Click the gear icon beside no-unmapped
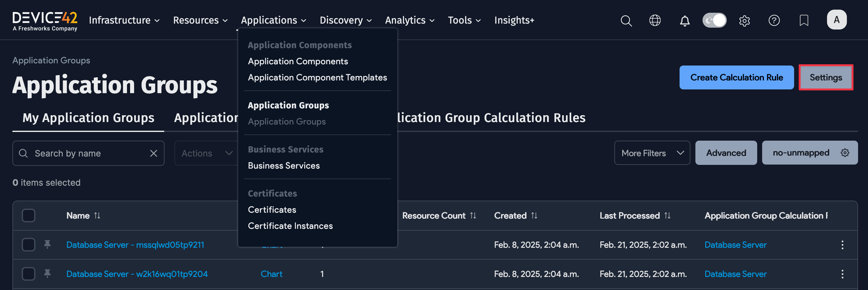 (x=845, y=152)
